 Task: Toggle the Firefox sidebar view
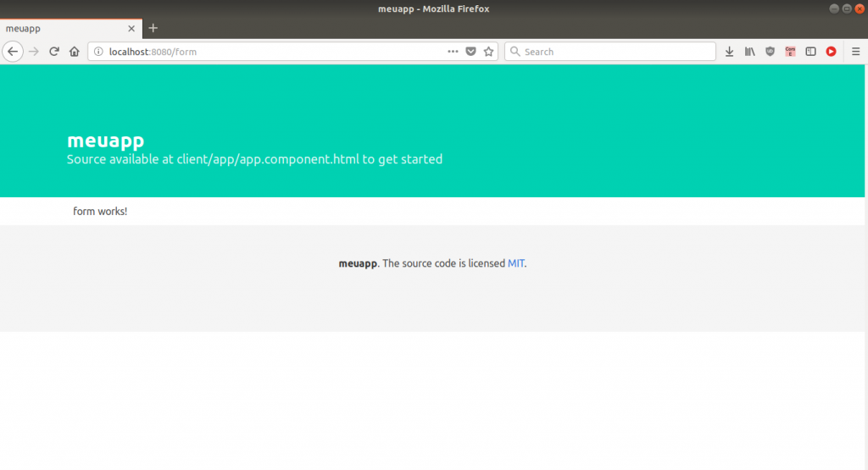click(810, 52)
